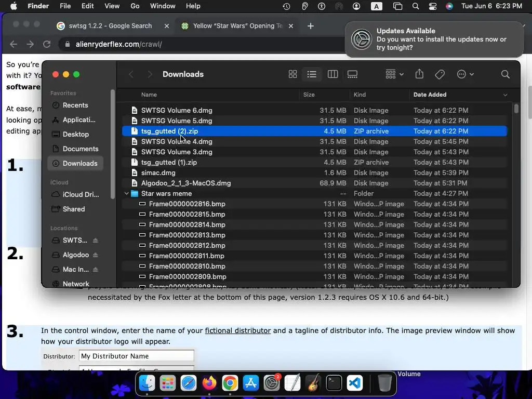Open Desktop in Finder sidebar
This screenshot has height=399, width=532.
point(75,135)
